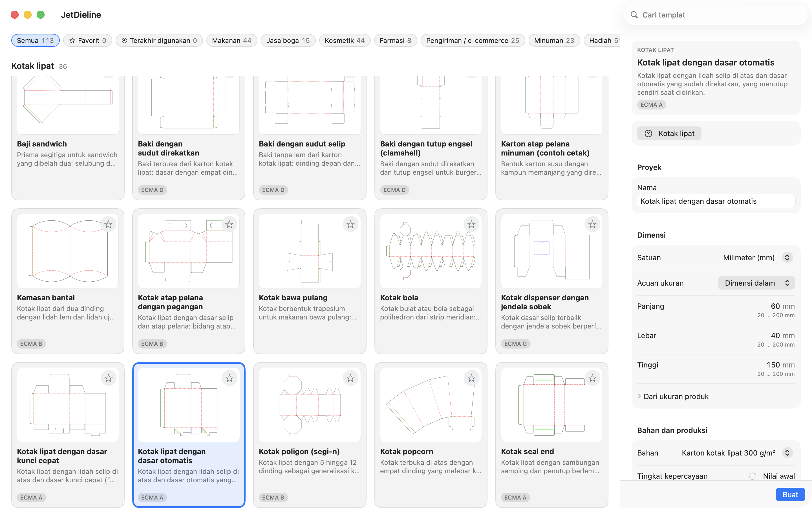812x508 pixels.
Task: Select the Kotak seal end template thumbnail
Action: point(551,405)
